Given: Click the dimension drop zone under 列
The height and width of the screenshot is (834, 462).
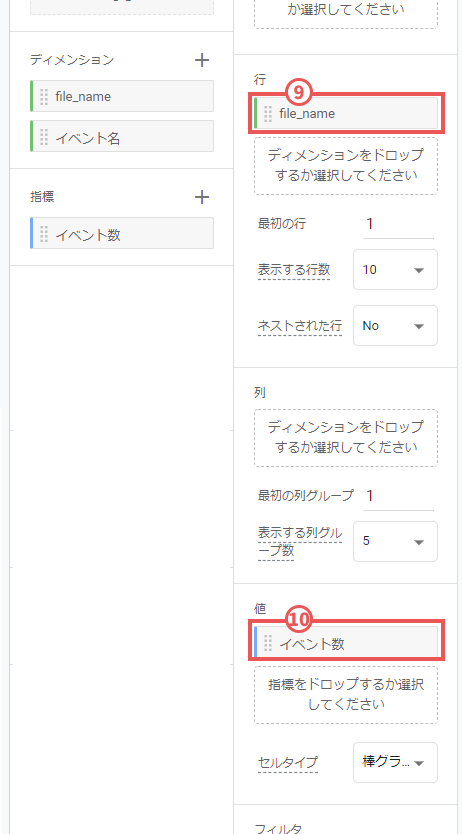Looking at the screenshot, I should [x=346, y=438].
